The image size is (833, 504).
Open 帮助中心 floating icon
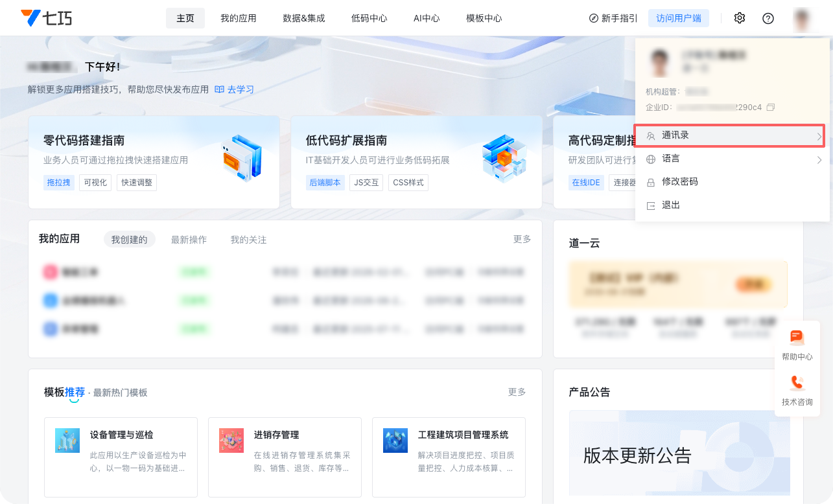[797, 338]
